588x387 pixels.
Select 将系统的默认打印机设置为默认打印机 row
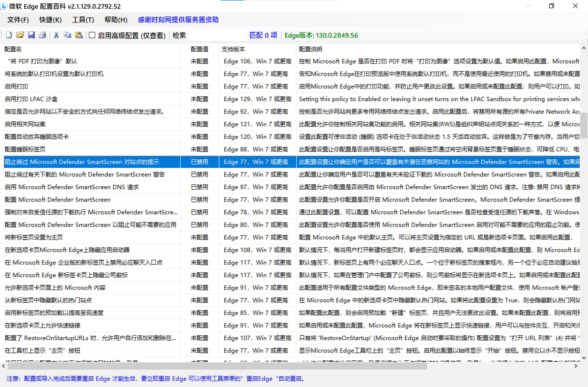[x=290, y=74]
